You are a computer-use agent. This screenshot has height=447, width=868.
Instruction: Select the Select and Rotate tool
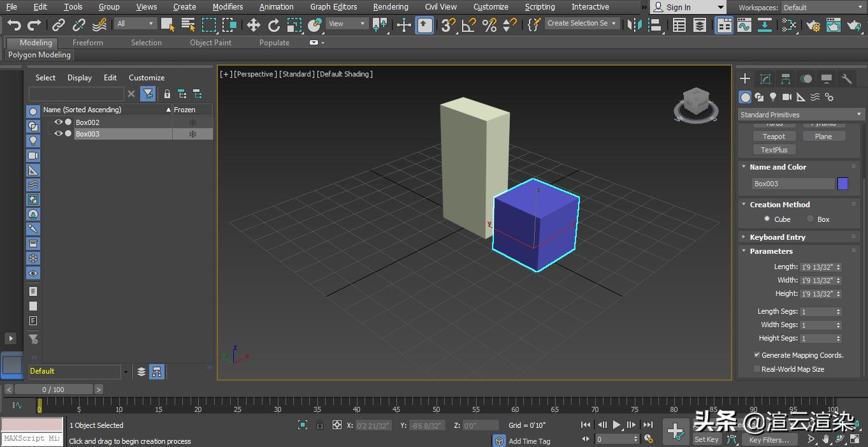pyautogui.click(x=274, y=26)
